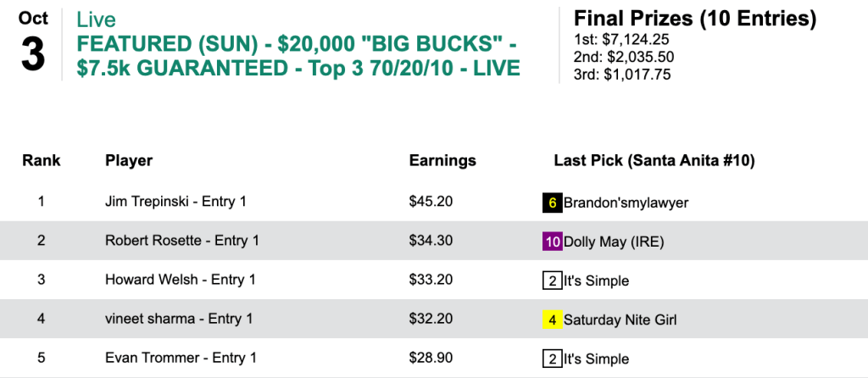Click the horse name Saturday Nite Girl
This screenshot has height=378, width=868.
click(x=620, y=320)
